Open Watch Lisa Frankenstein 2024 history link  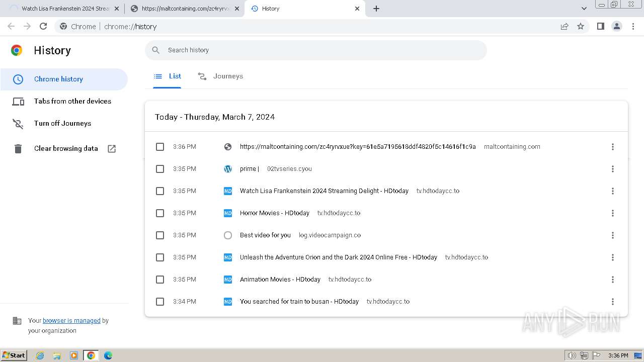tap(324, 191)
